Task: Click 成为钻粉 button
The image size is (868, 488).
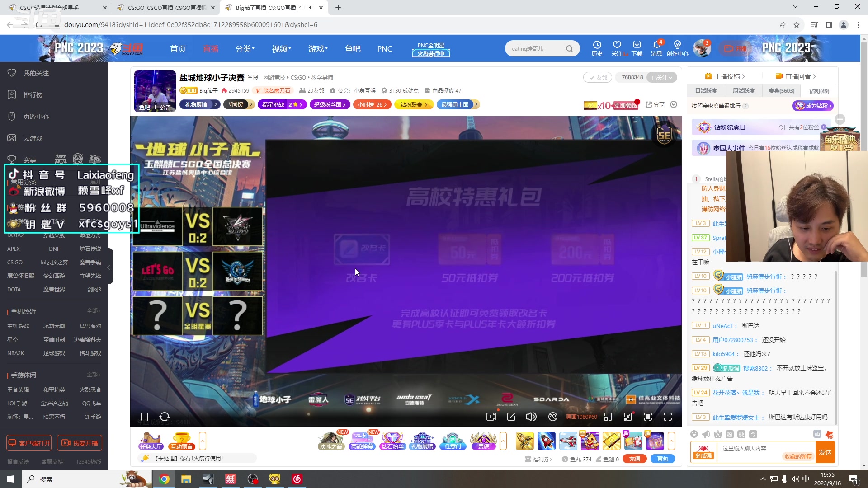Action: [813, 106]
